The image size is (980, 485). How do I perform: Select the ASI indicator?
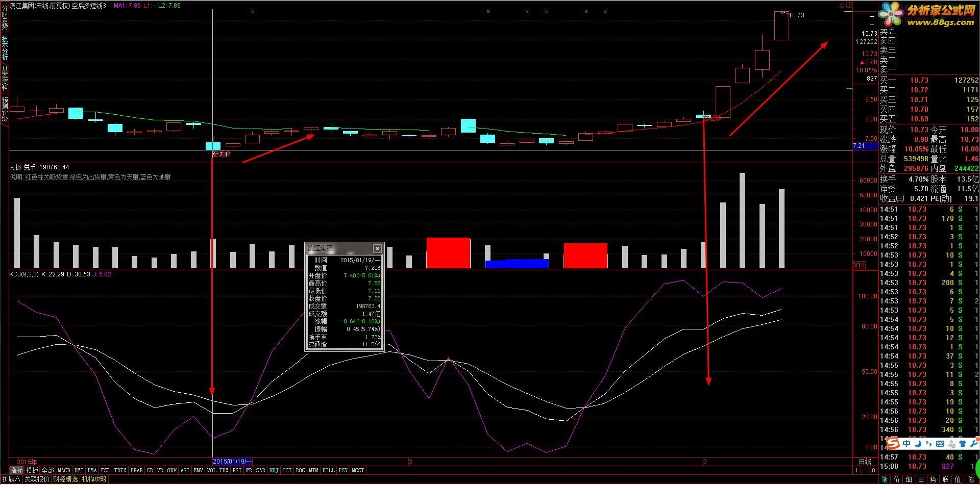coord(185,470)
